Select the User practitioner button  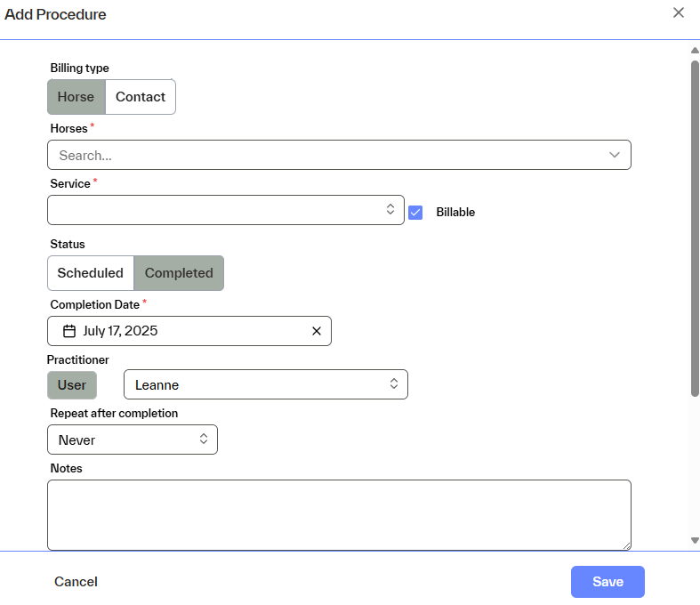tap(72, 385)
